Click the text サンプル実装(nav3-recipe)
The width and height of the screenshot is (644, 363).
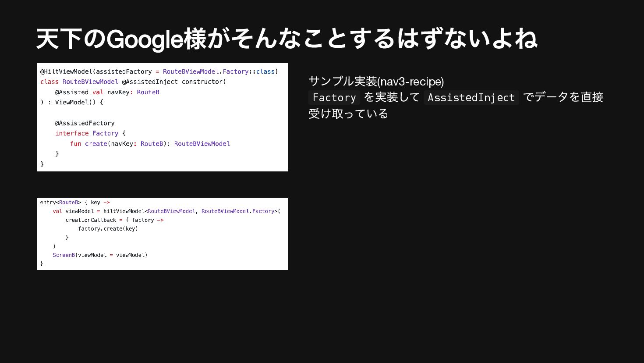[376, 82]
